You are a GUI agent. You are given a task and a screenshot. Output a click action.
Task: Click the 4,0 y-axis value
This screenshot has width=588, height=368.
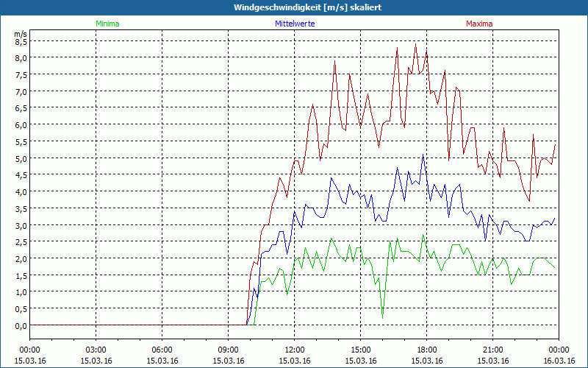coord(21,191)
